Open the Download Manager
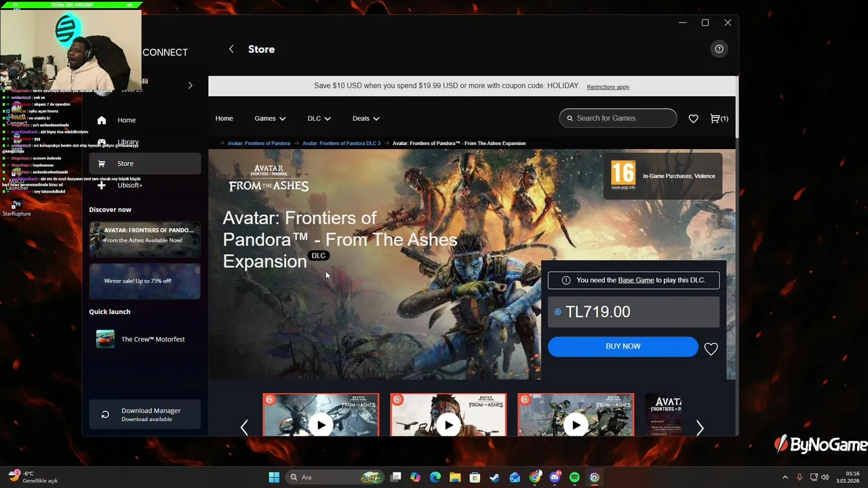This screenshot has height=488, width=868. (x=144, y=414)
